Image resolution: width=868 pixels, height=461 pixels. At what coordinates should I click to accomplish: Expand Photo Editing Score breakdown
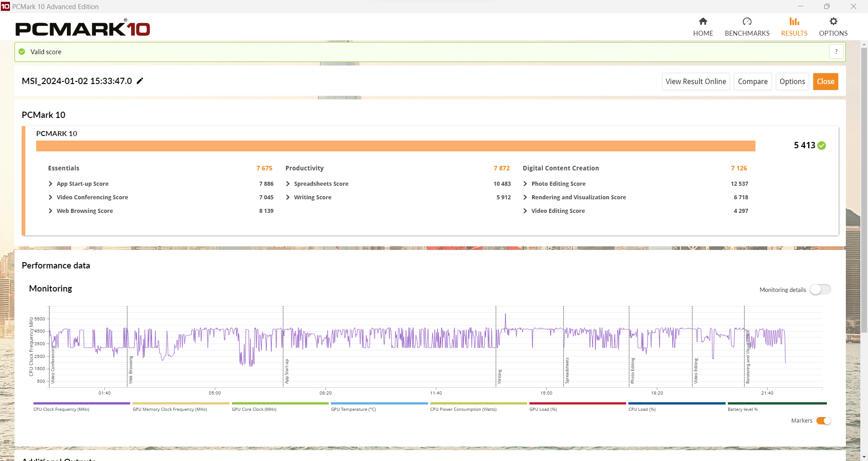click(525, 184)
